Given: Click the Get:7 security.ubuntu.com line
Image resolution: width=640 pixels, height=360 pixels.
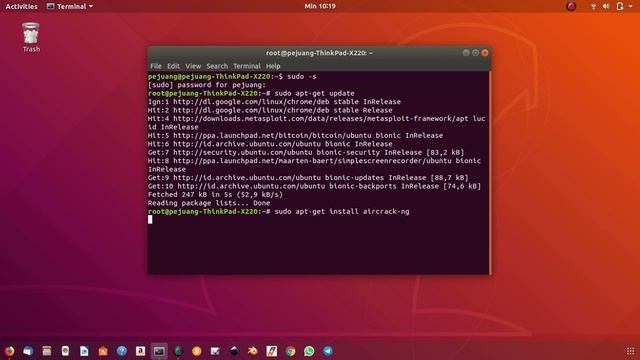Looking at the screenshot, I should click(306, 152).
